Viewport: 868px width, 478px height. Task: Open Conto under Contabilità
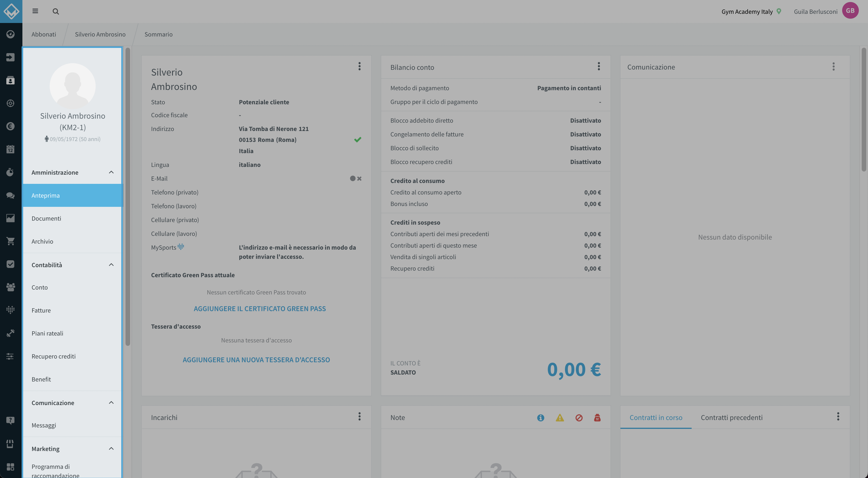point(72,287)
